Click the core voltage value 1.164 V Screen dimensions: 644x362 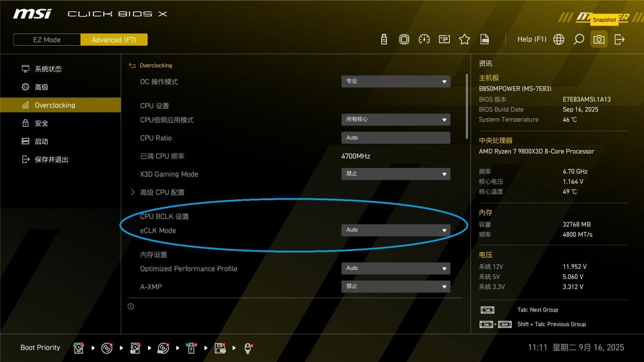[573, 181]
